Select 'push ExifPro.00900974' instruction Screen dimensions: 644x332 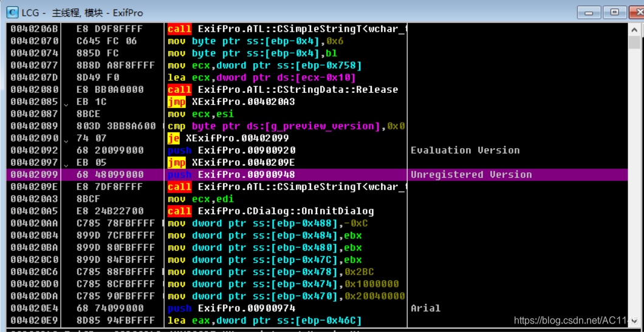pyautogui.click(x=231, y=308)
